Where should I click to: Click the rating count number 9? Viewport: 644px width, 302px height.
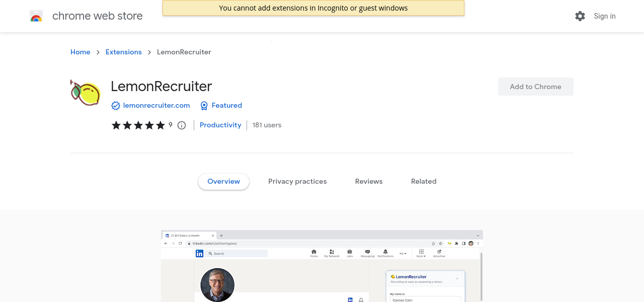171,125
